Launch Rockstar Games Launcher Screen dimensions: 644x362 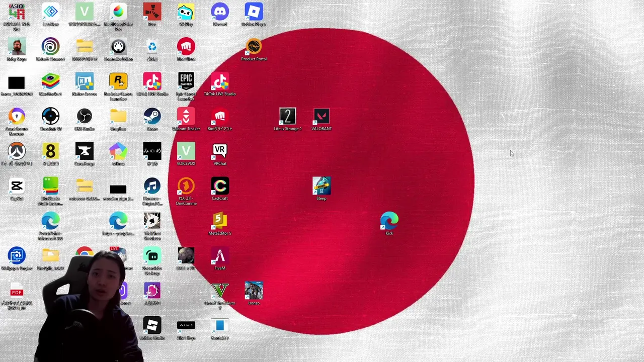pos(118,81)
